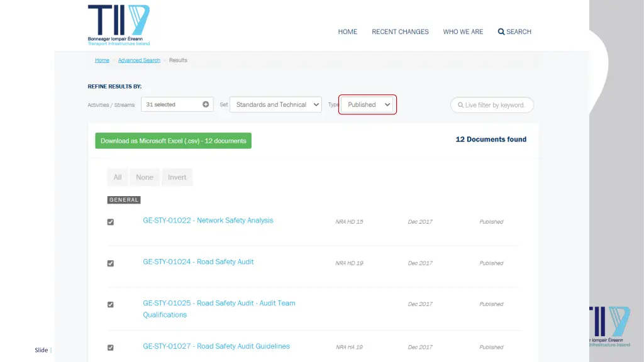Image resolution: width=644 pixels, height=362 pixels.
Task: Go back to Advanced Search breadcrumb
Action: click(x=139, y=60)
